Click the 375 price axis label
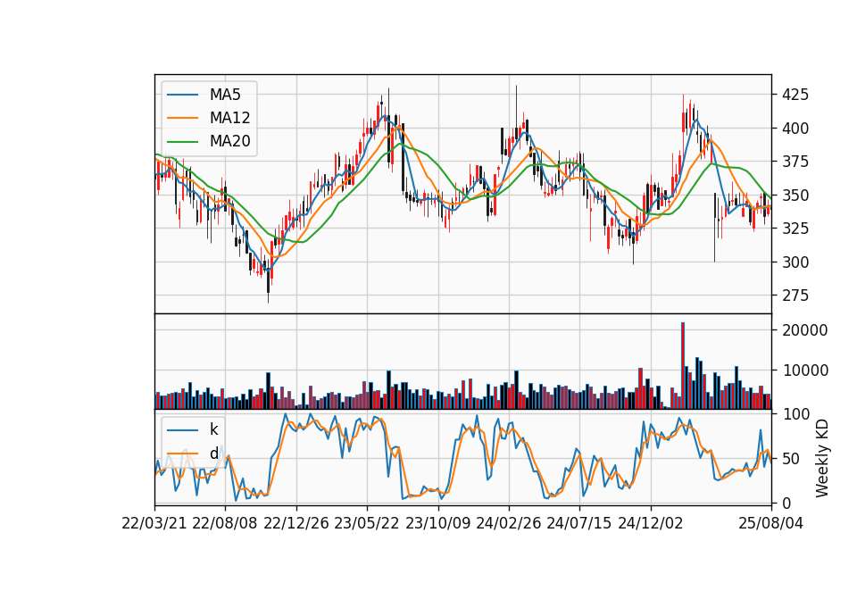 pyautogui.click(x=795, y=162)
